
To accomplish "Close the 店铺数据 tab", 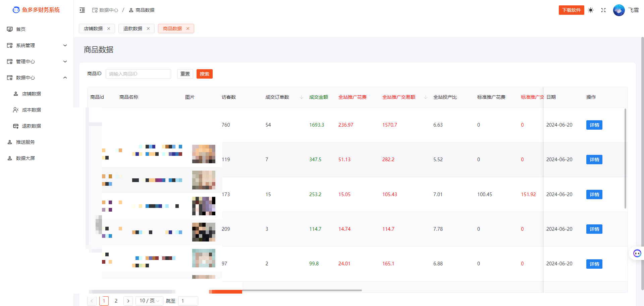I will coord(109,29).
